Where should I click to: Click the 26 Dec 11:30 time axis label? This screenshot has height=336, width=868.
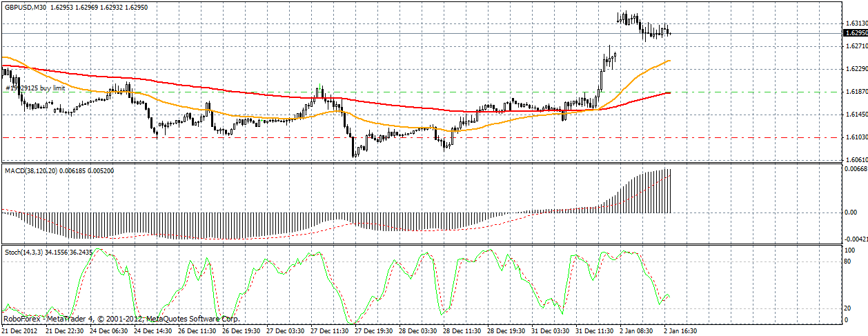click(x=199, y=331)
